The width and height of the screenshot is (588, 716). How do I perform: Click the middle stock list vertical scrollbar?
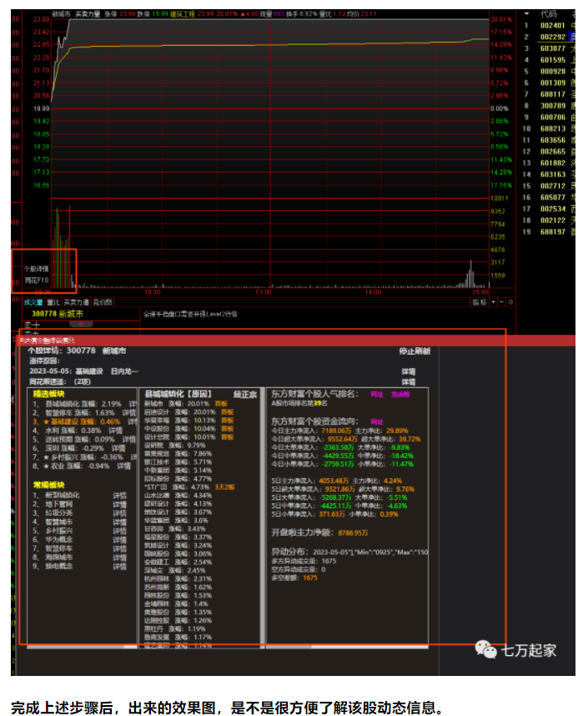[x=263, y=518]
